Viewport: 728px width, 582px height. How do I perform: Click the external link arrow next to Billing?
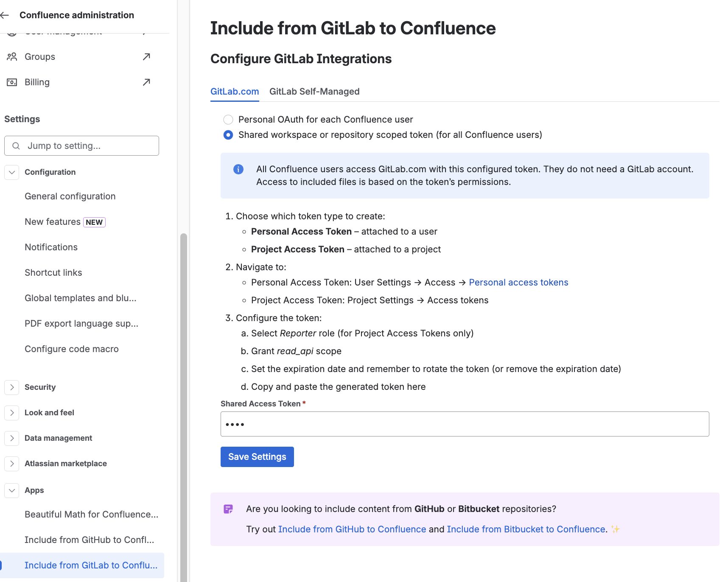click(x=146, y=82)
